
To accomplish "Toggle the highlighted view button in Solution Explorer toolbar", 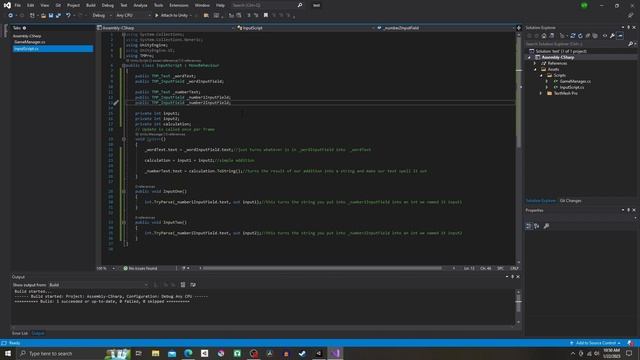I will [x=620, y=36].
